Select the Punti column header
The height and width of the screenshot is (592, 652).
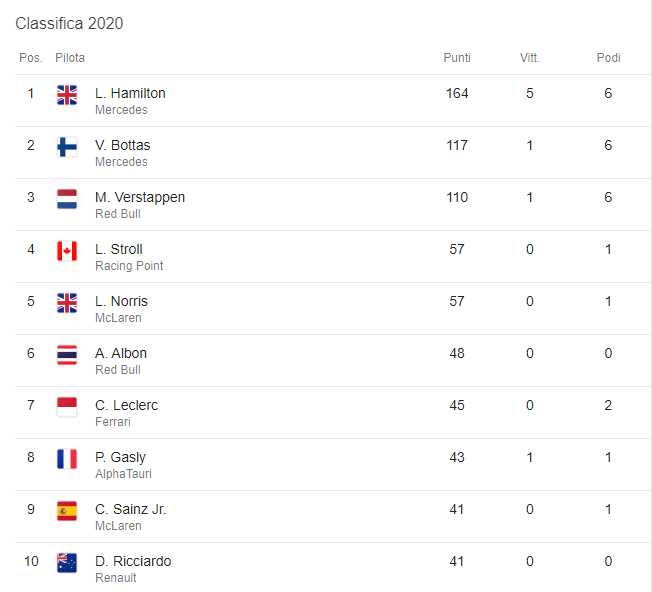pyautogui.click(x=457, y=58)
